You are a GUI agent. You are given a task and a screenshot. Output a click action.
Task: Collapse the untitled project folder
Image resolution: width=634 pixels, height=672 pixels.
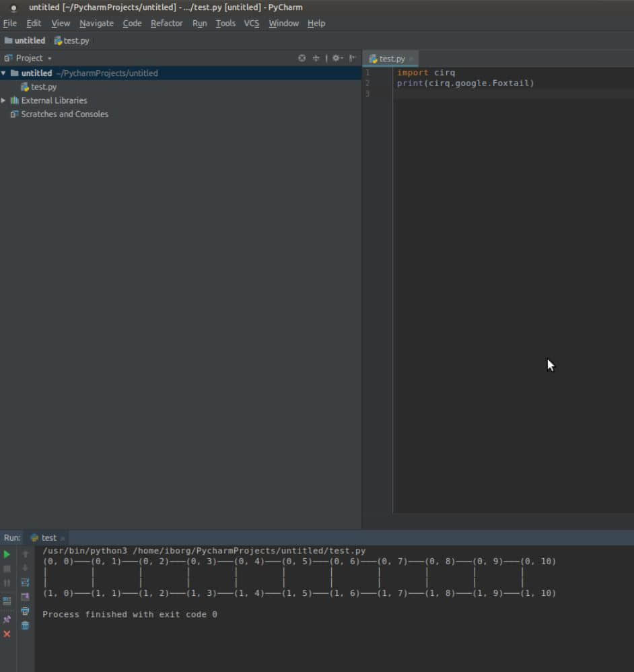(x=3, y=73)
